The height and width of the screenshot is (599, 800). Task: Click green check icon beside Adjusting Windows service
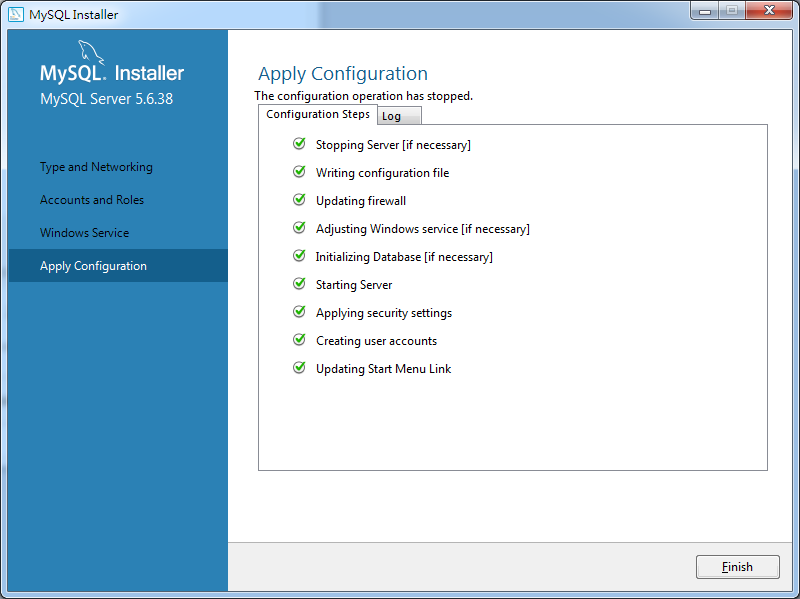pos(299,228)
